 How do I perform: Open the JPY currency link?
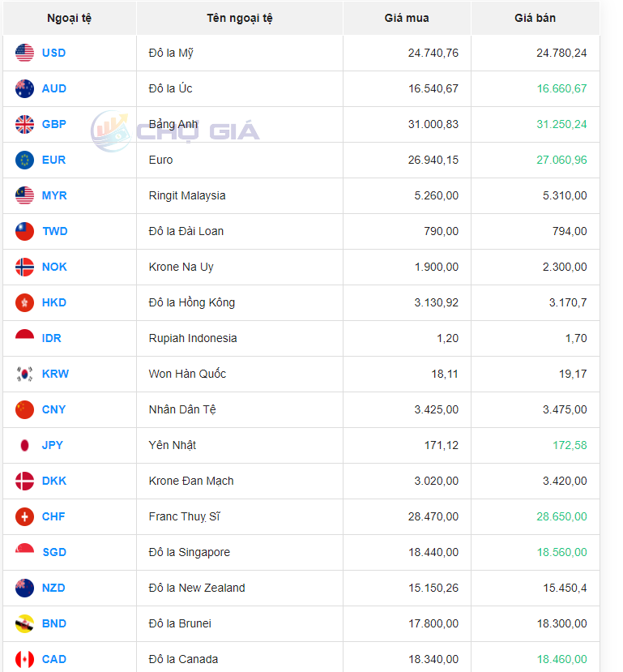coord(53,445)
